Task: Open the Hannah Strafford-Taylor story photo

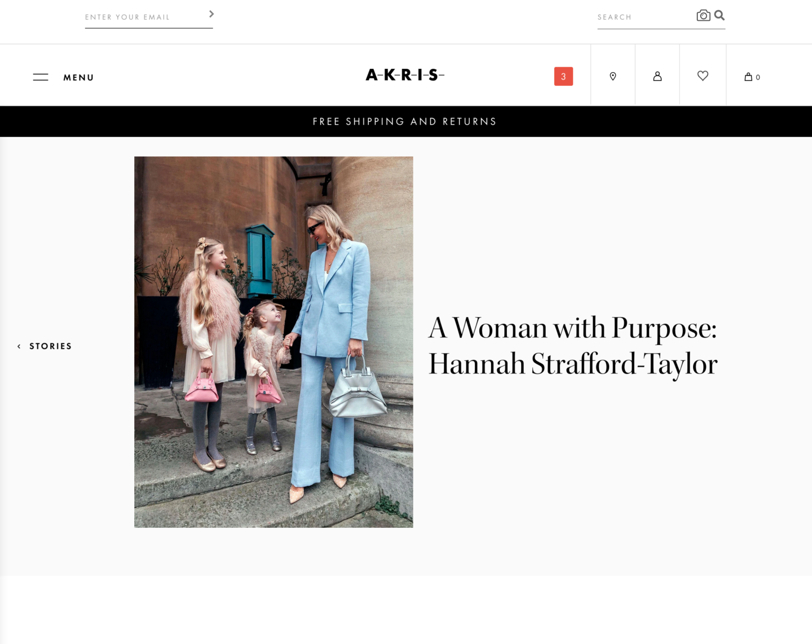Action: tap(273, 342)
